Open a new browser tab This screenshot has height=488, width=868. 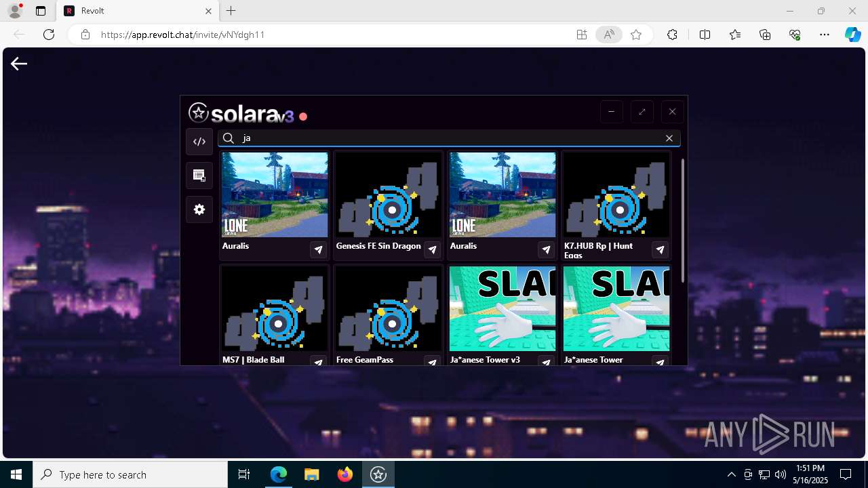tap(231, 11)
